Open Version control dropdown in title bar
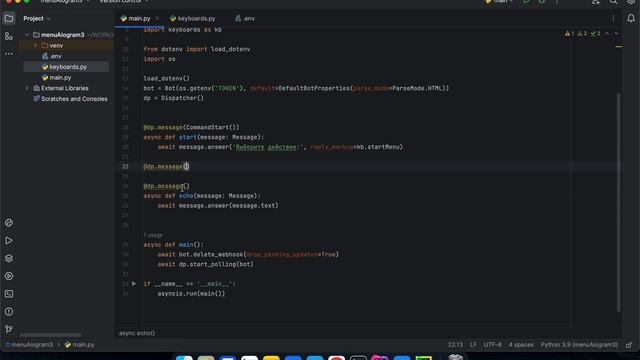This screenshot has height=360, width=640. (x=124, y=2)
